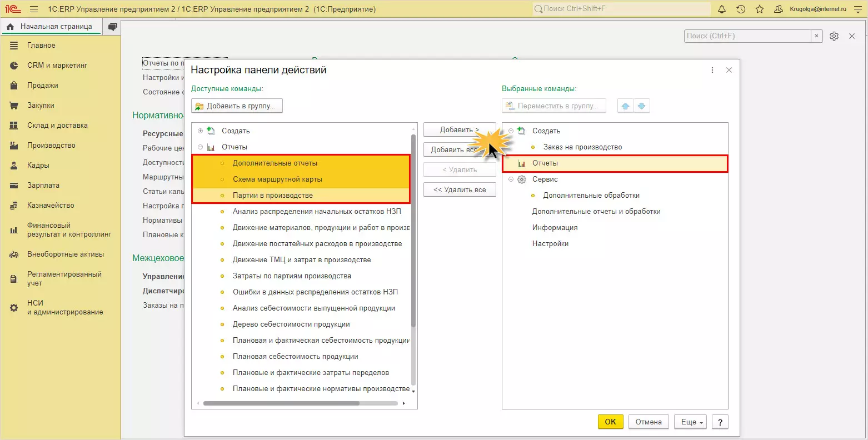Click the << Удалить все button
Screen dimensions: 868x440
point(460,190)
